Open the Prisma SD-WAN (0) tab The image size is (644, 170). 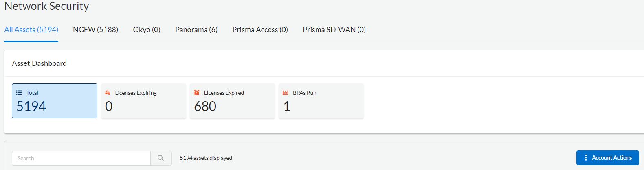334,30
